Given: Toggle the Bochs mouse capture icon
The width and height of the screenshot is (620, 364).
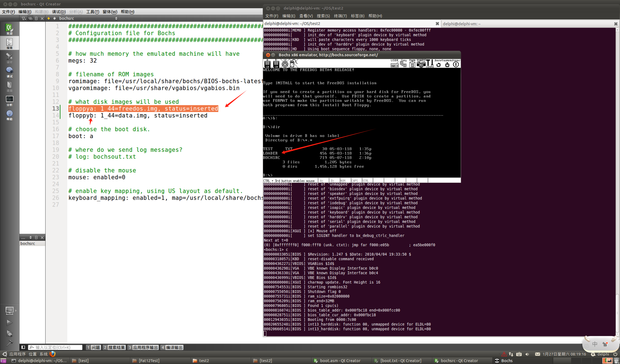Looking at the screenshot, I should coord(293,64).
